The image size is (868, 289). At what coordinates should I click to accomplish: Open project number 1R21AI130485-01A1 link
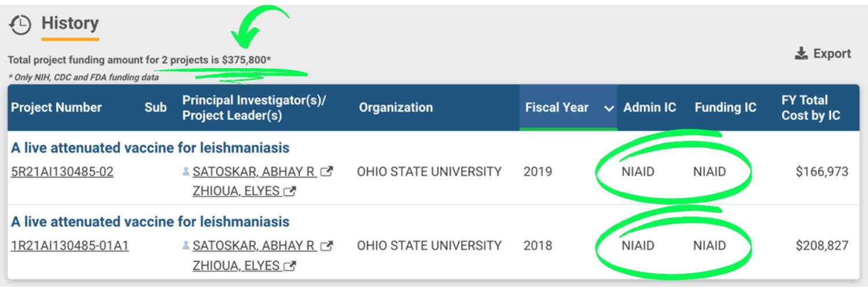(x=70, y=246)
